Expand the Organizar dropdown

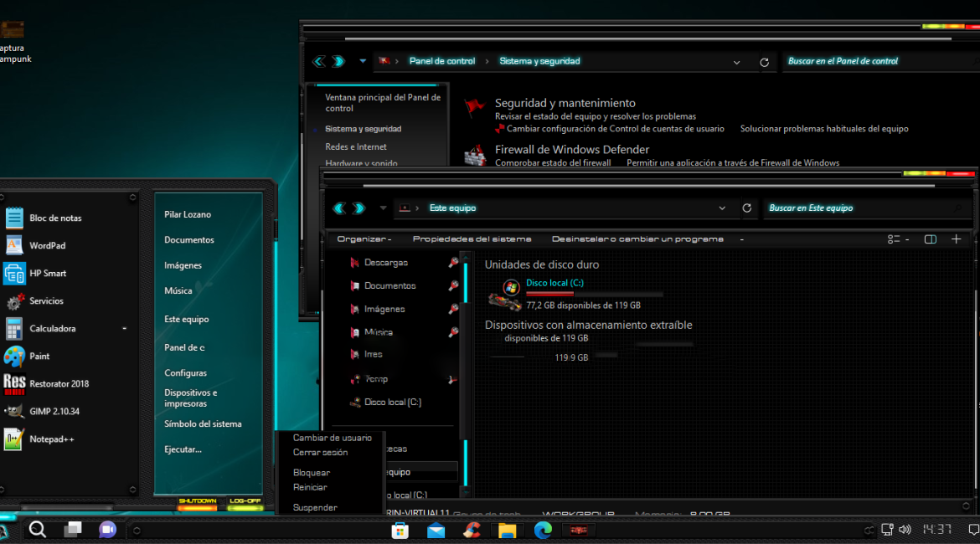(364, 239)
